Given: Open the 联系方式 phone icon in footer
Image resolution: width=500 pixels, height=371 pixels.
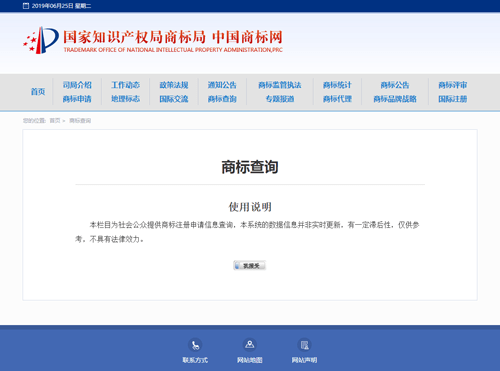Looking at the screenshot, I should [195, 345].
